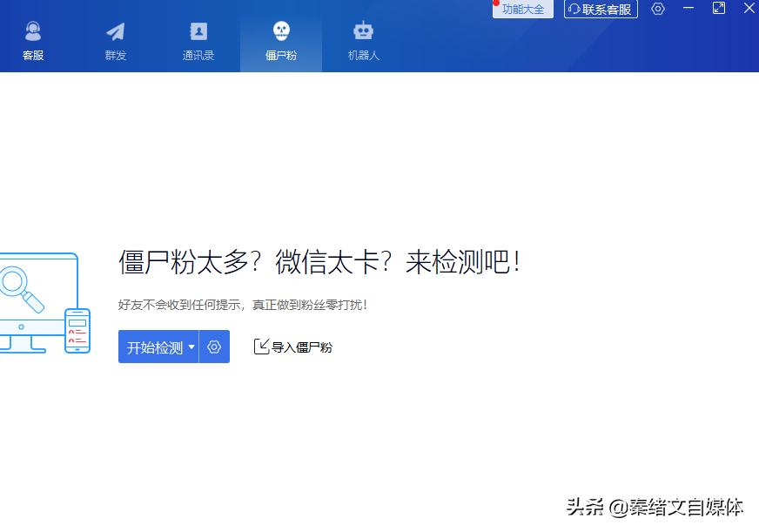Toggle the red notification dot on 功能大全
This screenshot has height=532, width=759.
496,3
